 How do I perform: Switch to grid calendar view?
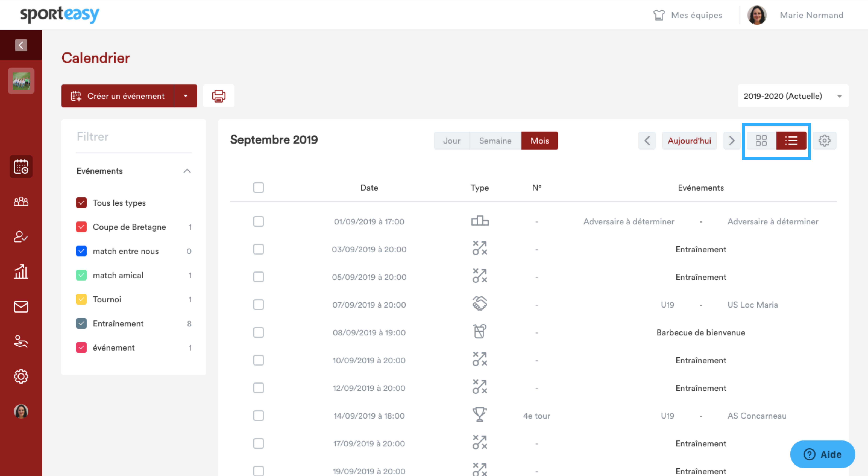[761, 141]
